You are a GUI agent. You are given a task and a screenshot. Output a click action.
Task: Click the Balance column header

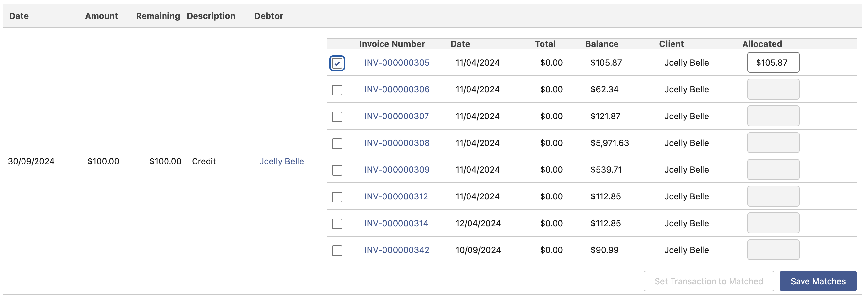[x=601, y=44]
